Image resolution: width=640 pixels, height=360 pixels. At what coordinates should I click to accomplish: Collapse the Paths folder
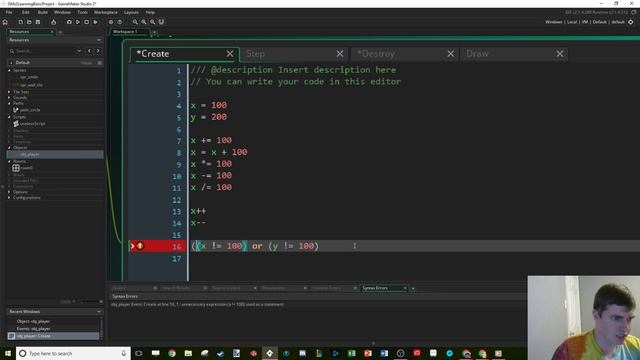click(9, 103)
